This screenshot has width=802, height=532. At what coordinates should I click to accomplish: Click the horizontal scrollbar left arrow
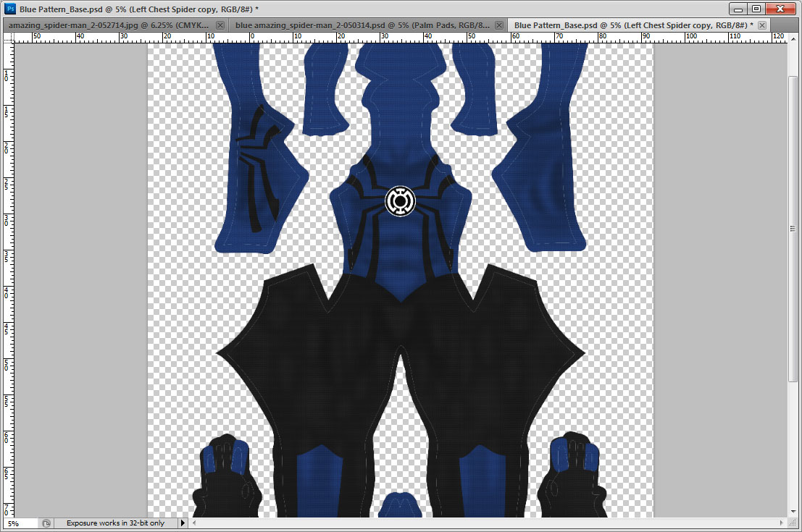[x=194, y=523]
